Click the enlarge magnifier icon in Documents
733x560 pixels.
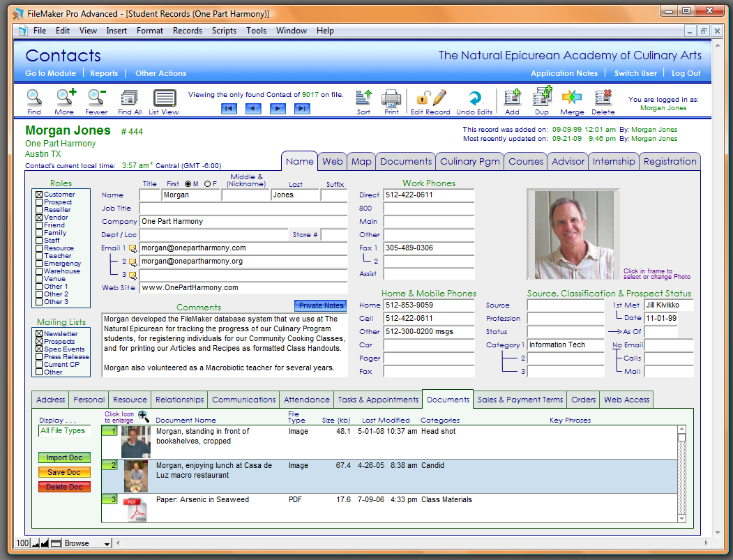pos(144,416)
